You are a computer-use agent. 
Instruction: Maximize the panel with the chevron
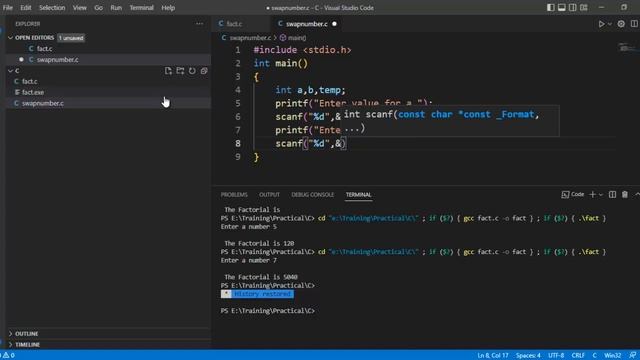click(637, 195)
